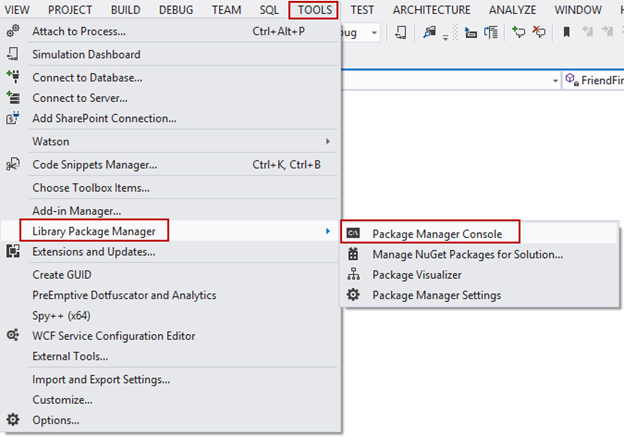Click the Simulation Dashboard device icon
The height and width of the screenshot is (437, 624).
click(13, 54)
